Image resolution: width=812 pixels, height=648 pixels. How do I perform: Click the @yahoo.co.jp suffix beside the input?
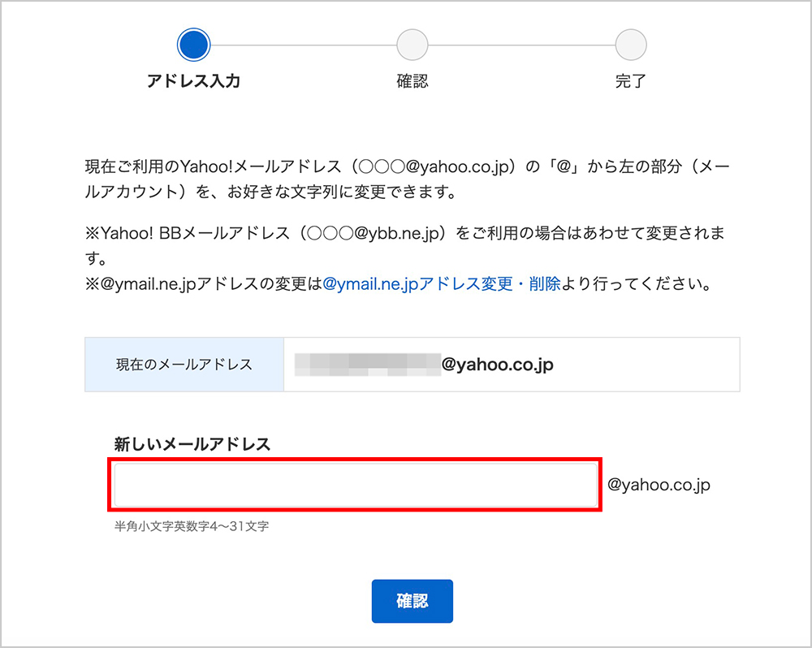[659, 485]
